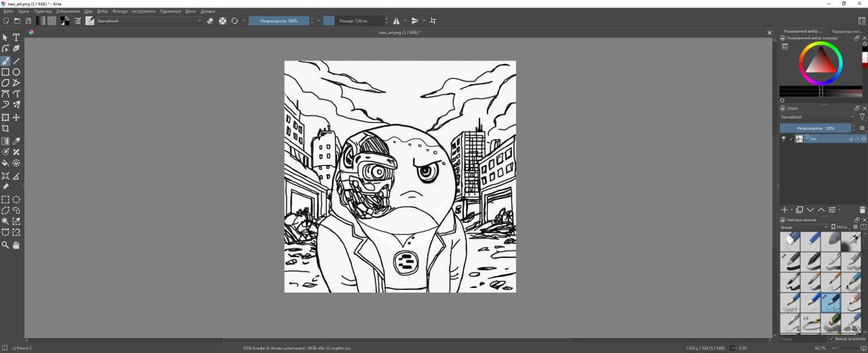The image size is (868, 353).
Task: Select the Rectangular Selection tool
Action: click(x=6, y=200)
